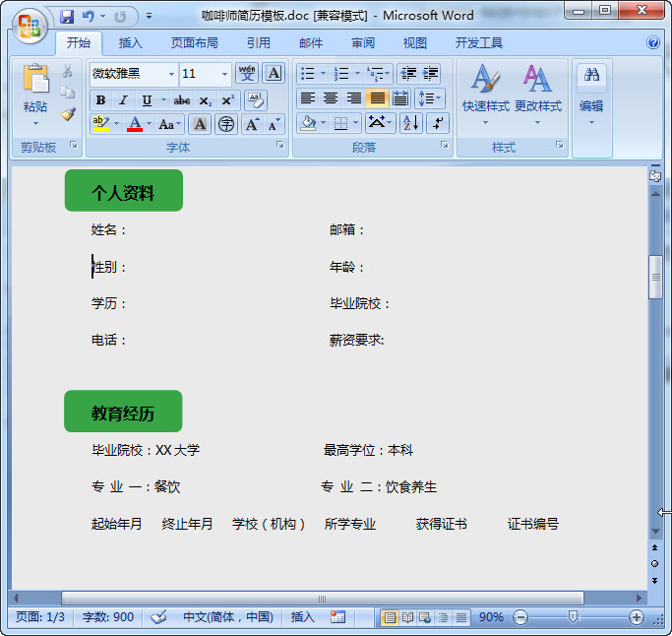Toggle underline formatting
Screen dimensions: 672x636
pos(147,100)
